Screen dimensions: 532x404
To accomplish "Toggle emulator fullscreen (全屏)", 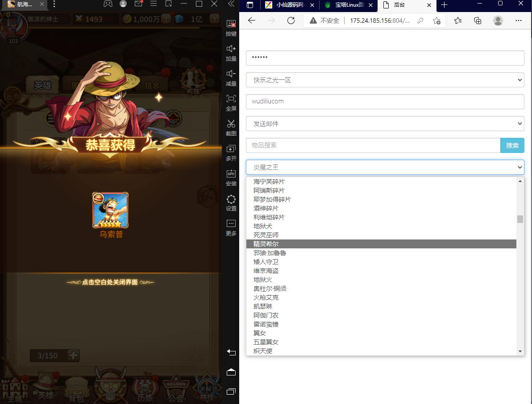I will (231, 103).
